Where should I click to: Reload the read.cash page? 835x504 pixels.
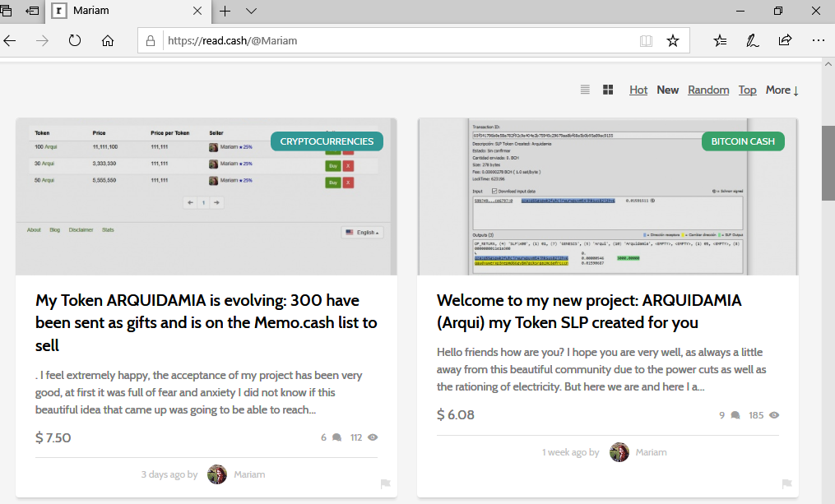click(75, 41)
